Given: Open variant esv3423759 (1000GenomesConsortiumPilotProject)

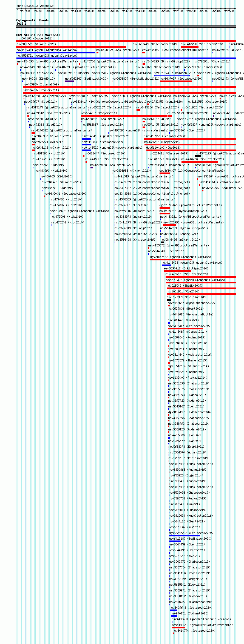Looking at the screenshot, I should (152, 182).
